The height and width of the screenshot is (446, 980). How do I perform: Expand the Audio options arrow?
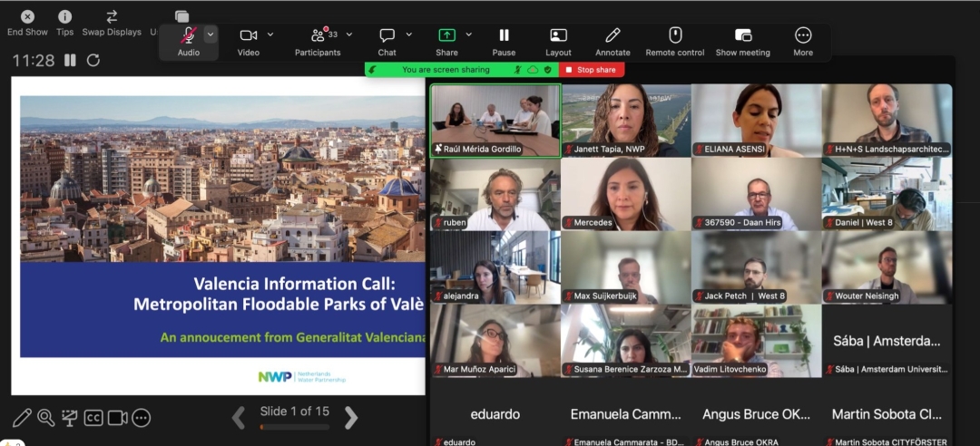pos(211,34)
